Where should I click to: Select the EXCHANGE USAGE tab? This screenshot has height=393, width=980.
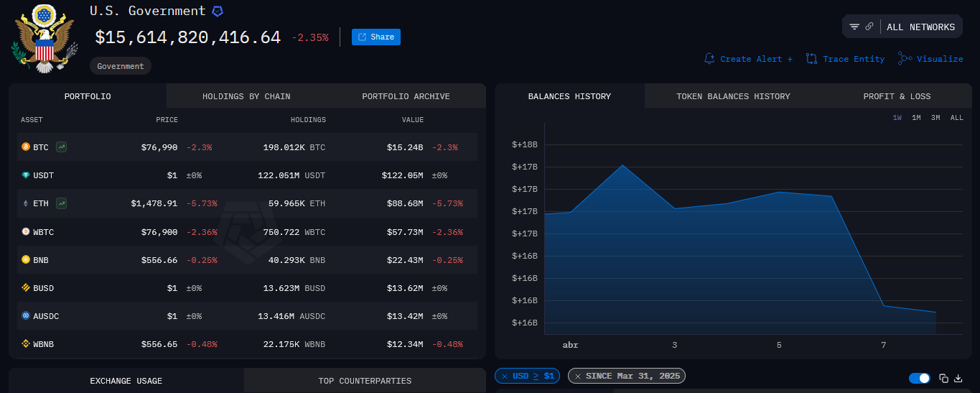click(126, 381)
